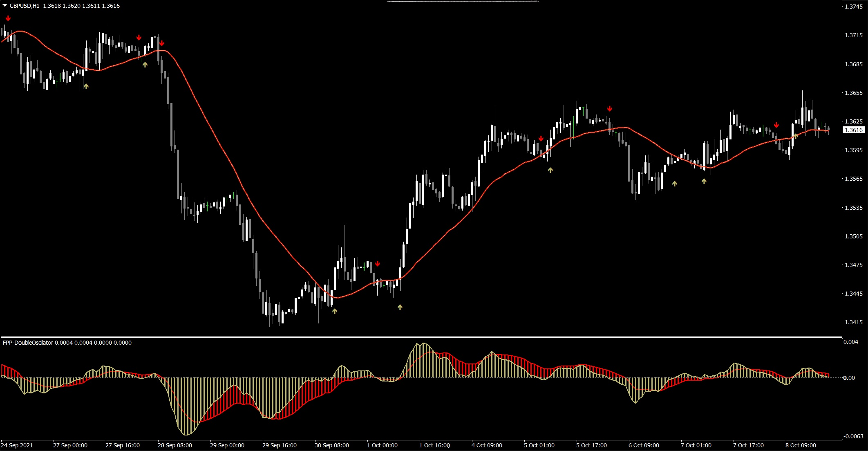Click the beige up arrow near 6 Oct 09:00

coord(675,184)
